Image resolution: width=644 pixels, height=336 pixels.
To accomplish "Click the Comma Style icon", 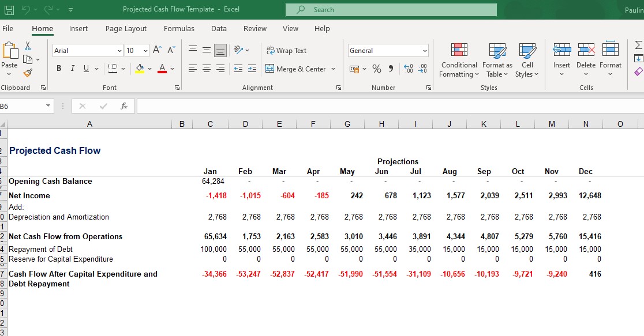I will click(x=391, y=69).
